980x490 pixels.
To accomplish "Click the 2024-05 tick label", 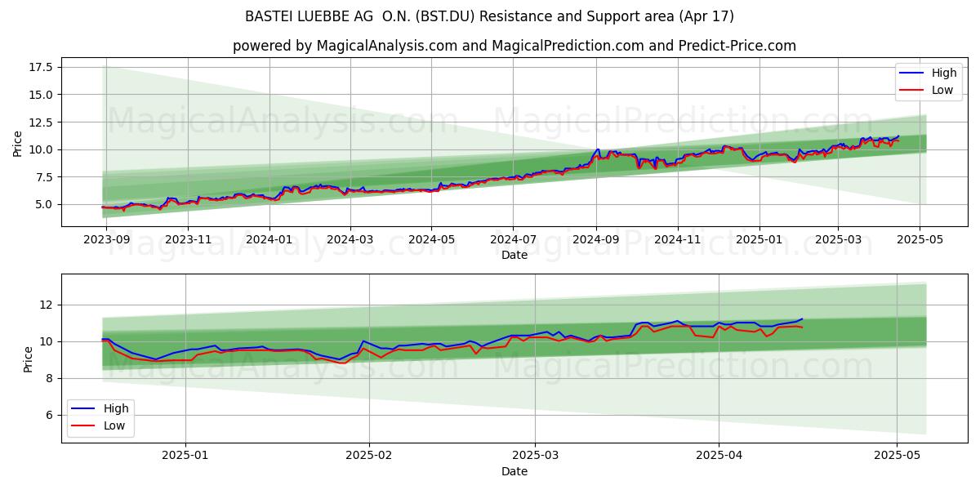I will point(431,239).
